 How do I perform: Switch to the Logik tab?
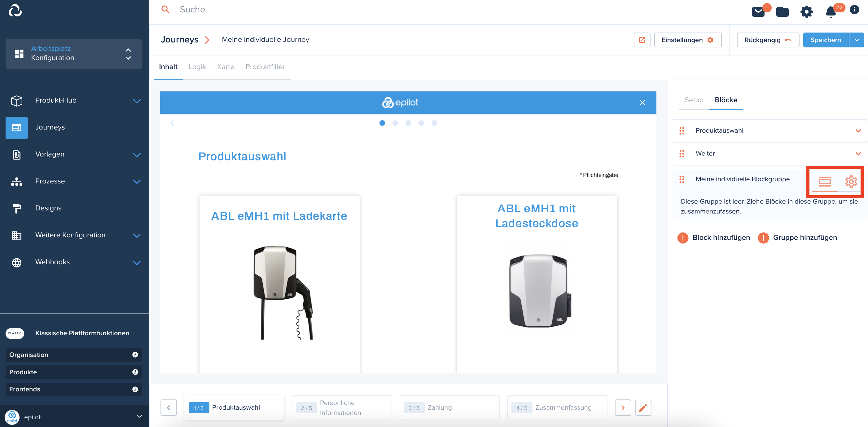click(x=197, y=67)
